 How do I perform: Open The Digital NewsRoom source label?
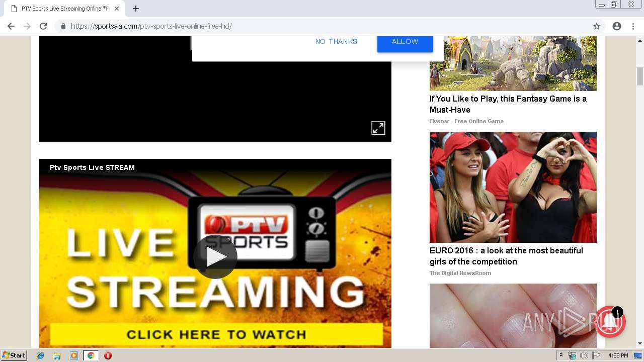coord(460,273)
